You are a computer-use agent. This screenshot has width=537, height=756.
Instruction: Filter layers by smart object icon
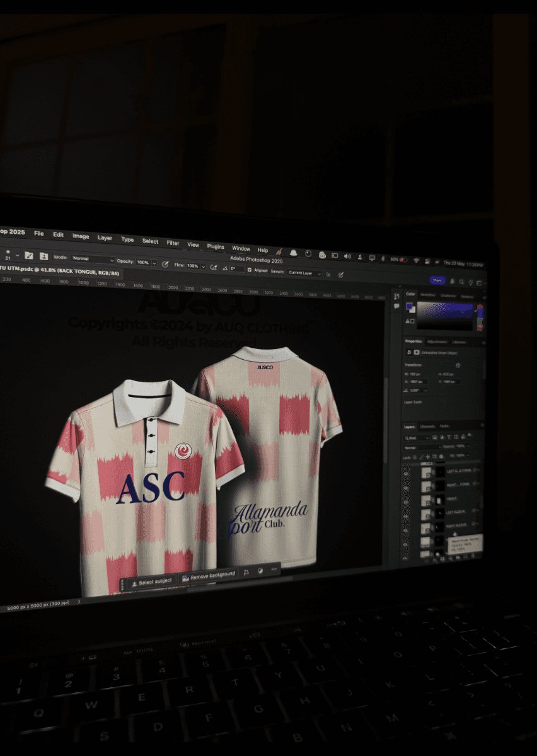pyautogui.click(x=463, y=437)
